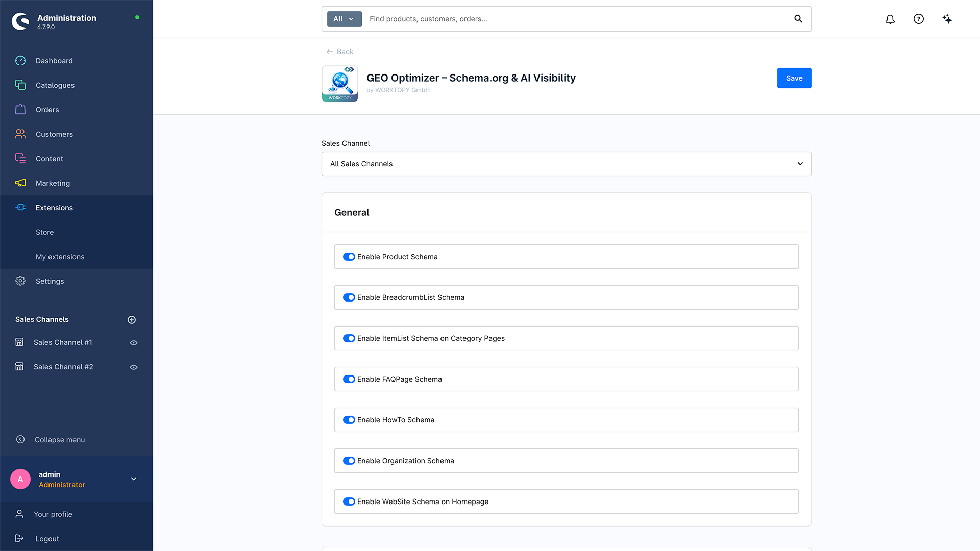980x551 pixels.
Task: Click the General card heading
Action: click(x=352, y=212)
